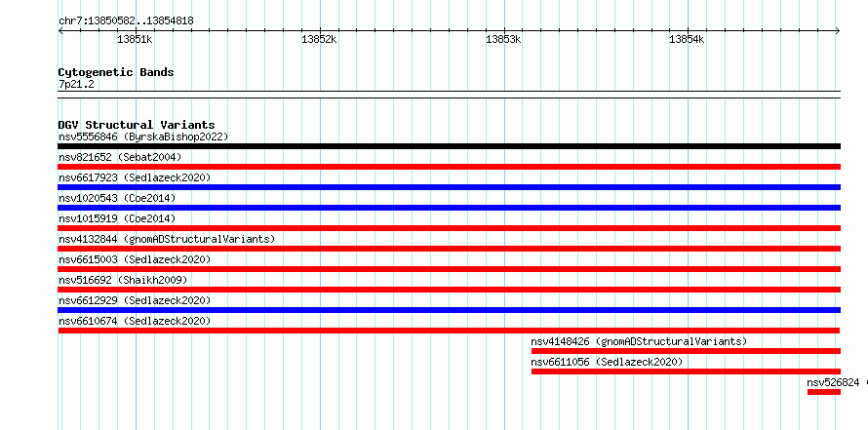This screenshot has width=868, height=430.
Task: Click the red nsv6611056 variant bar
Action: 686,371
